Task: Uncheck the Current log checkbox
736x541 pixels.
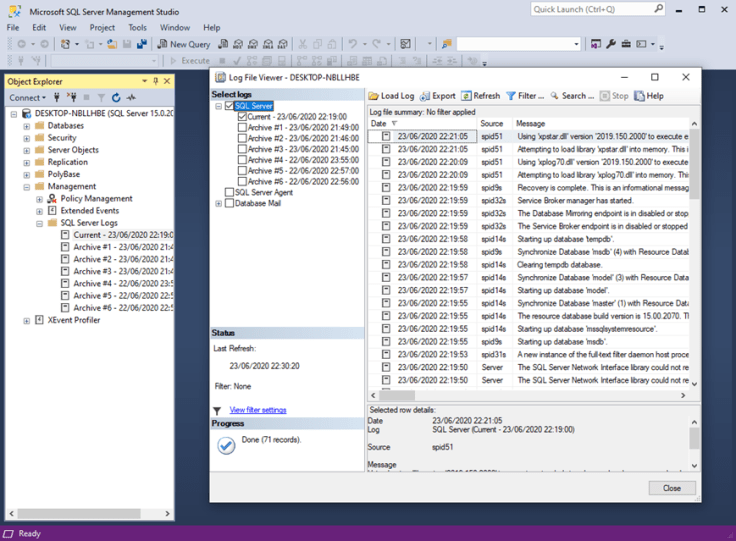Action: pos(242,117)
